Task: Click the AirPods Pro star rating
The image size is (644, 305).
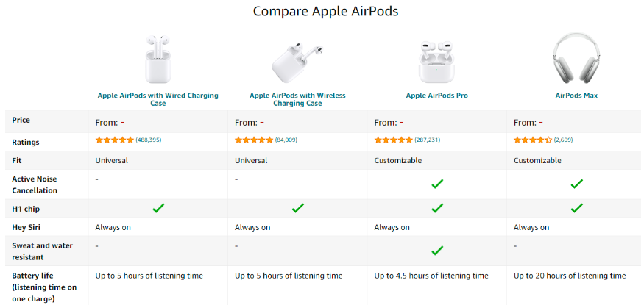Action: point(394,140)
